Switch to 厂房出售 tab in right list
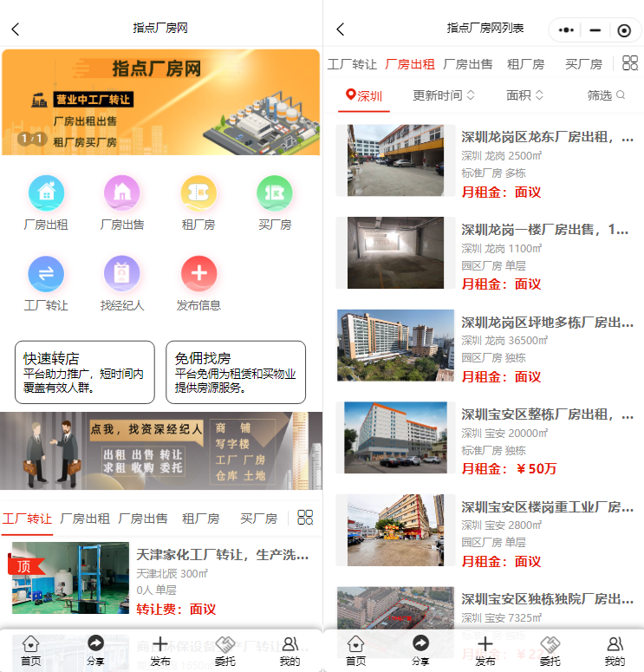Viewport: 644px width, 672px height. click(x=468, y=64)
